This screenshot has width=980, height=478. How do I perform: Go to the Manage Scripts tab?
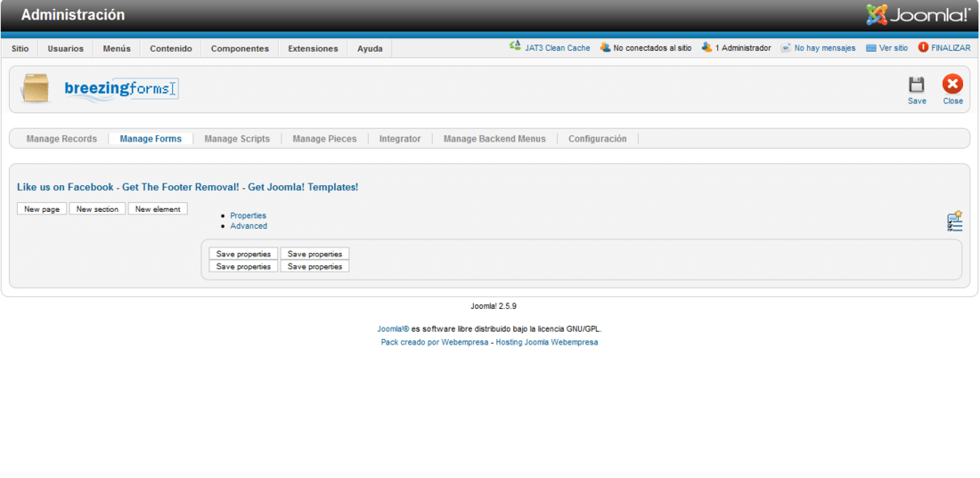[237, 139]
